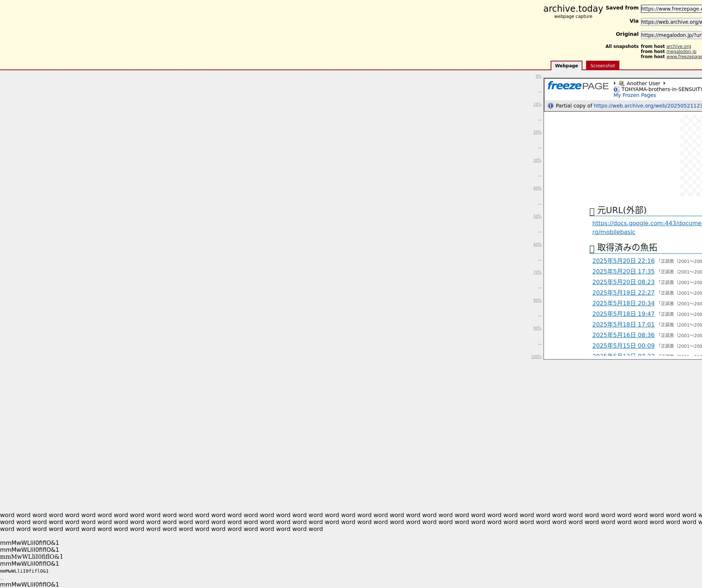Expand the arrow after Another User
Viewport: 702px width, 588px height.
(x=664, y=83)
